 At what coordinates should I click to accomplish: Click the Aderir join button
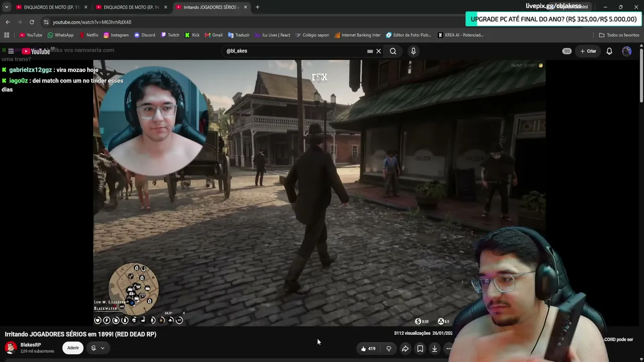point(73,348)
